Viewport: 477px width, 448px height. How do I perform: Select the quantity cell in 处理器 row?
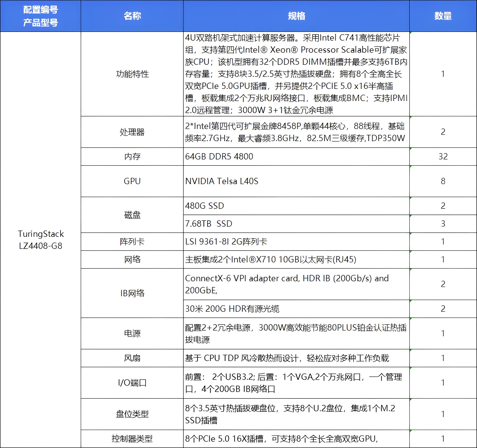click(x=443, y=132)
